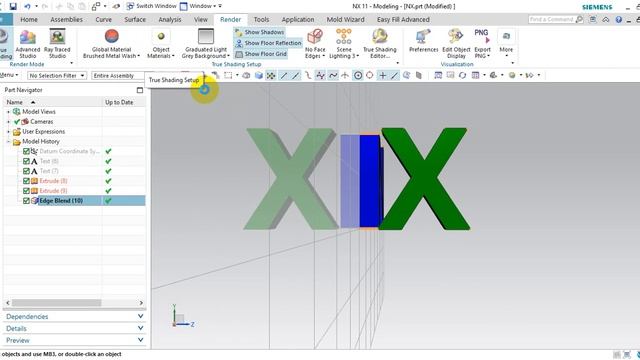The image size is (640, 360).
Task: Click Graduated Light Grey Background icon
Action: (x=206, y=36)
